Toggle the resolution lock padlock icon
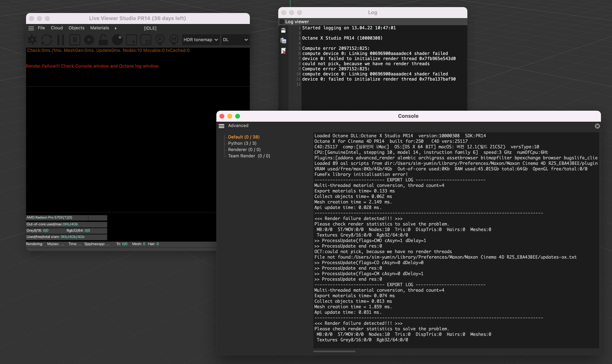612x364 pixels. 103,40
